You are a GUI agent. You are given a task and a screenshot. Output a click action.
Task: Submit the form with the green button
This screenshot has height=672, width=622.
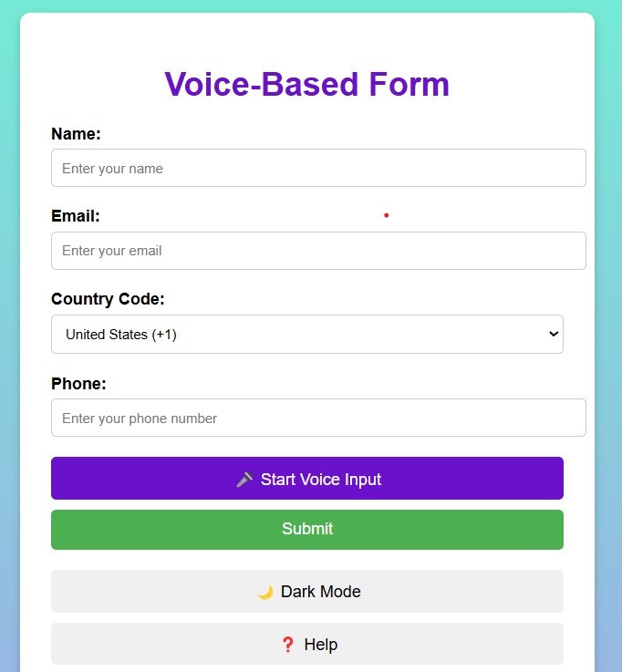click(307, 530)
